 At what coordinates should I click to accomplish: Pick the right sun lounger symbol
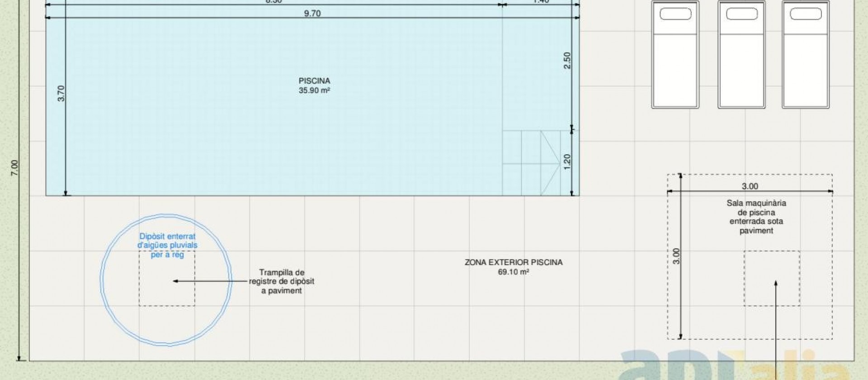pos(806,55)
